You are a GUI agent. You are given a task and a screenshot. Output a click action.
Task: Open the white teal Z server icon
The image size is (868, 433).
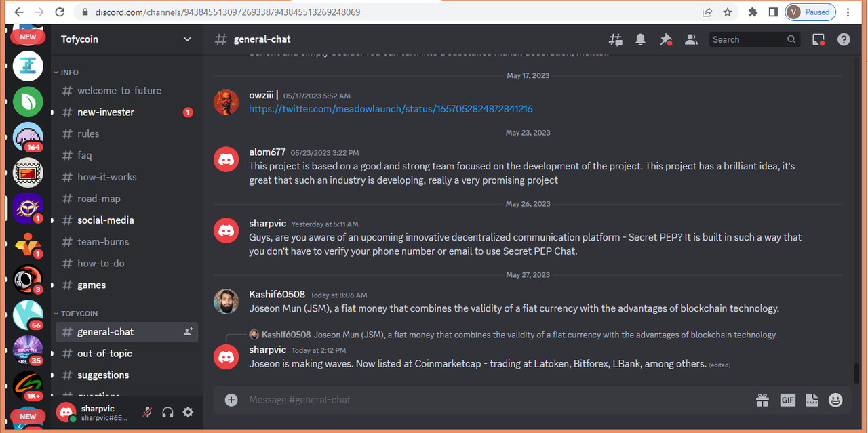[28, 66]
